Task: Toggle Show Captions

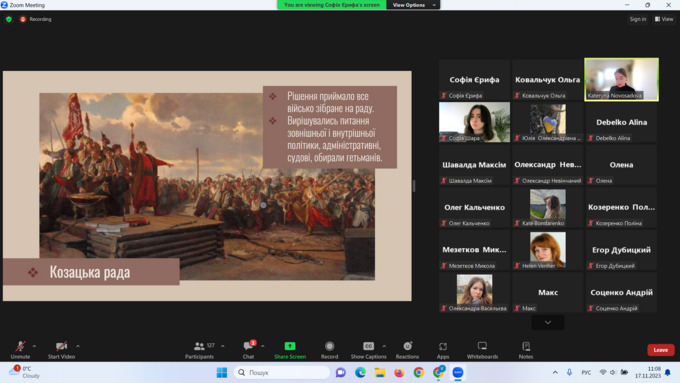Action: click(x=368, y=350)
